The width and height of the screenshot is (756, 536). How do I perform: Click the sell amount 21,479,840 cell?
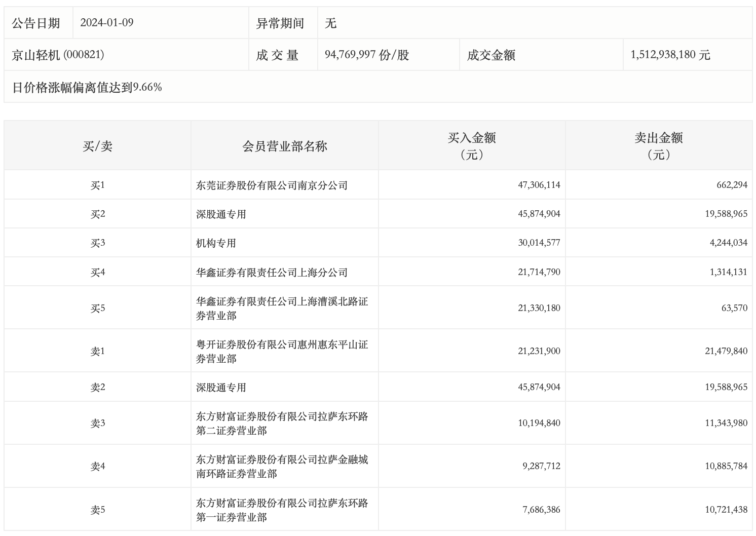click(726, 351)
